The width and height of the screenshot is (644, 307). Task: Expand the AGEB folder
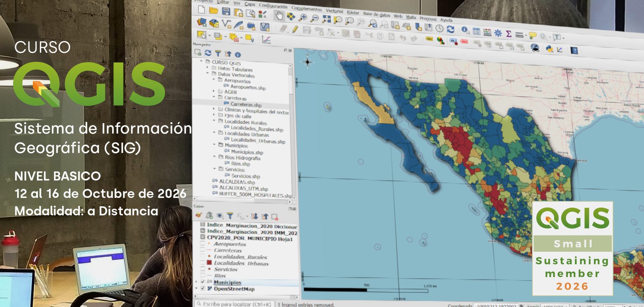point(214,91)
